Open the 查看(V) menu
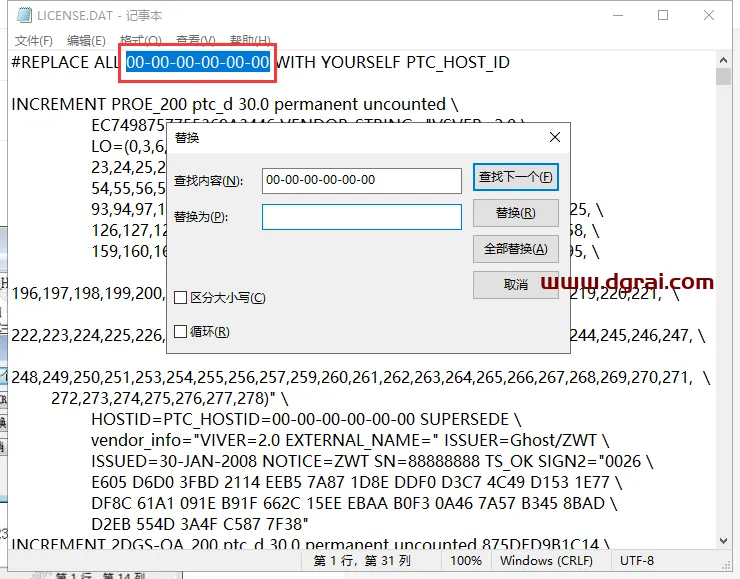The image size is (740, 579). point(195,41)
